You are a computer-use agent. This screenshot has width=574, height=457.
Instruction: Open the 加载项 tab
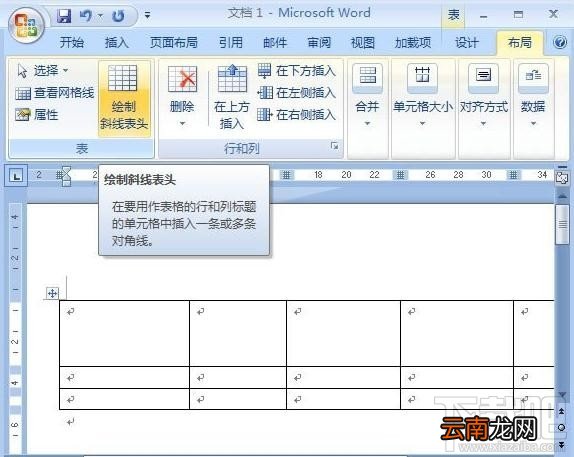[413, 42]
